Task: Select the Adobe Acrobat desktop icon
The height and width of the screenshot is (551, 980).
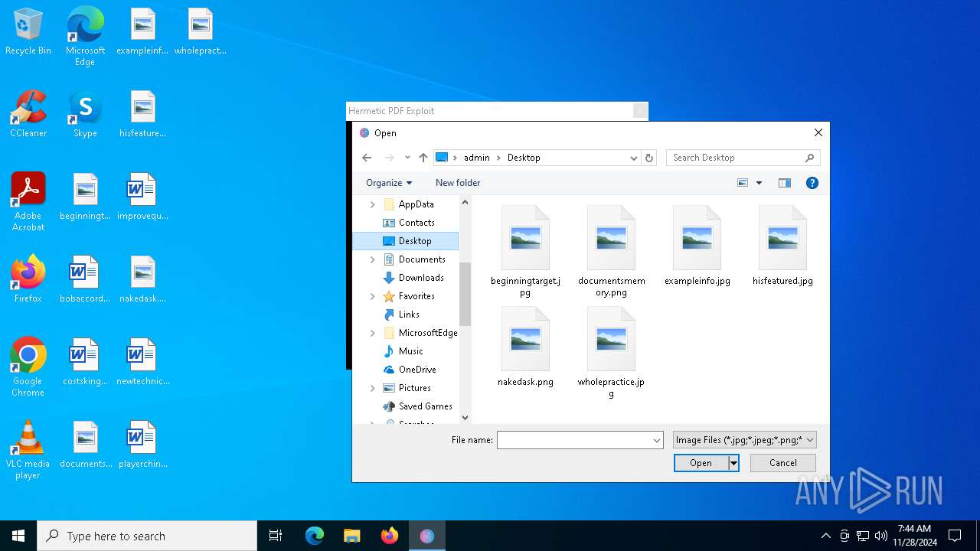Action: coord(28,202)
